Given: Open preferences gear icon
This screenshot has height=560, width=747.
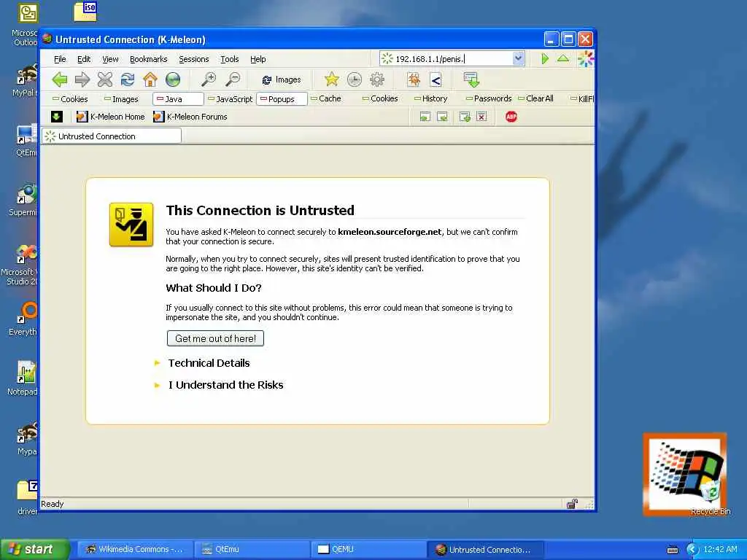Looking at the screenshot, I should [377, 79].
